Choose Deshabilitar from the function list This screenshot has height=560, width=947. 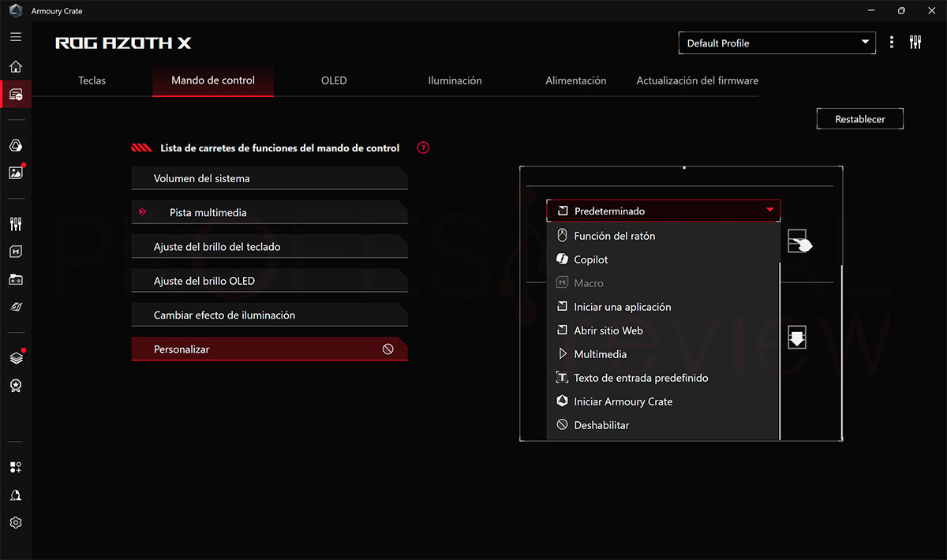tap(663, 425)
